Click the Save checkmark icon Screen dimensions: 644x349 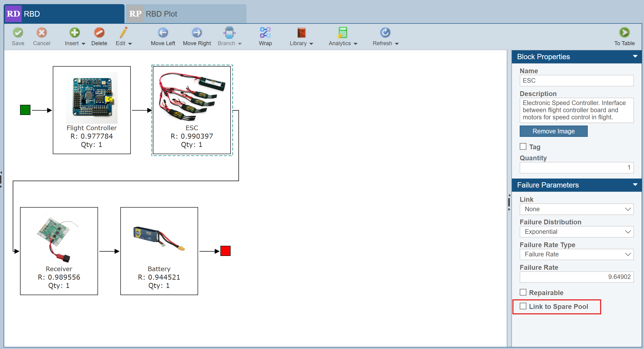click(x=18, y=33)
